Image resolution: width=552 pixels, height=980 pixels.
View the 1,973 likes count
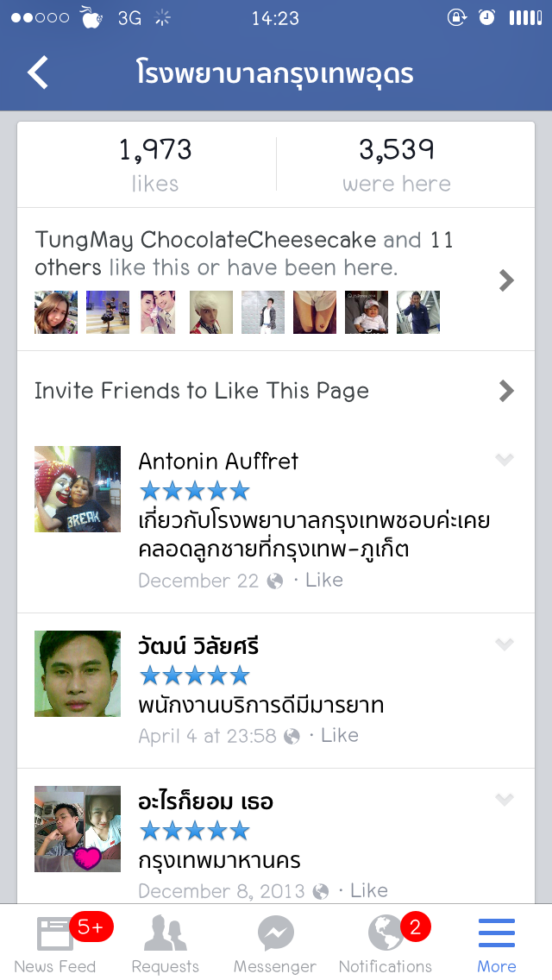coord(155,164)
